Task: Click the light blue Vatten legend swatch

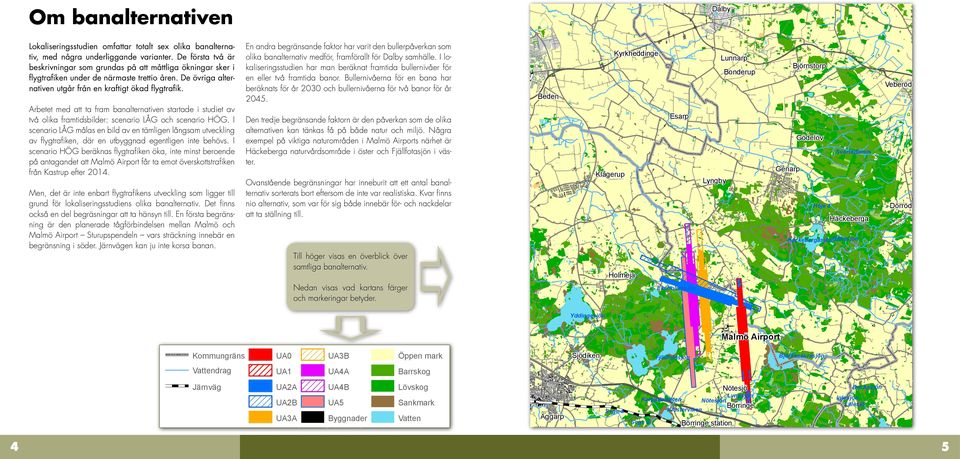Action: pyautogui.click(x=383, y=418)
